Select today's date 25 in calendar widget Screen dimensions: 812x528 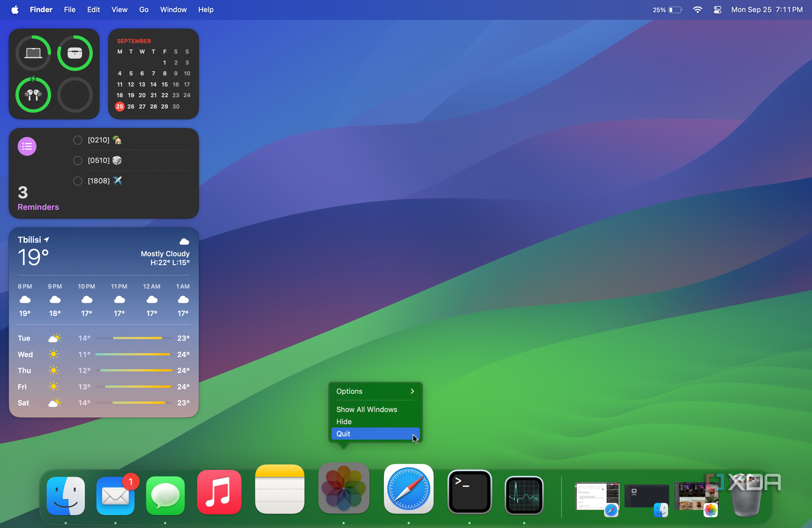click(x=120, y=106)
